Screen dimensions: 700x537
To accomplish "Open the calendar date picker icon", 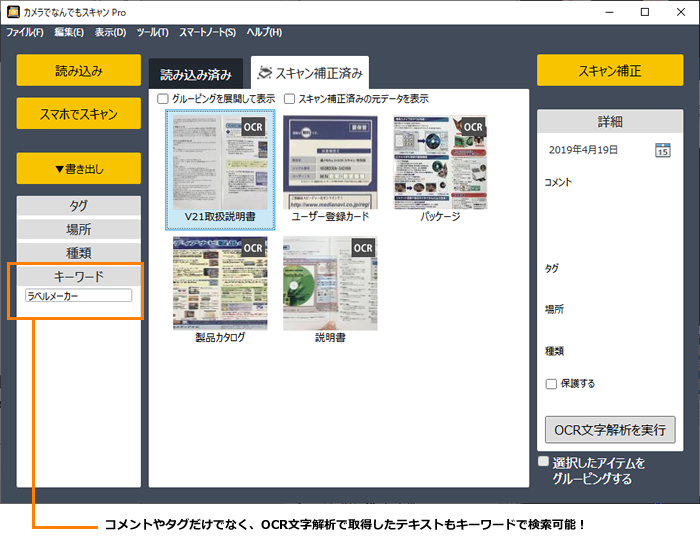I will point(662,150).
